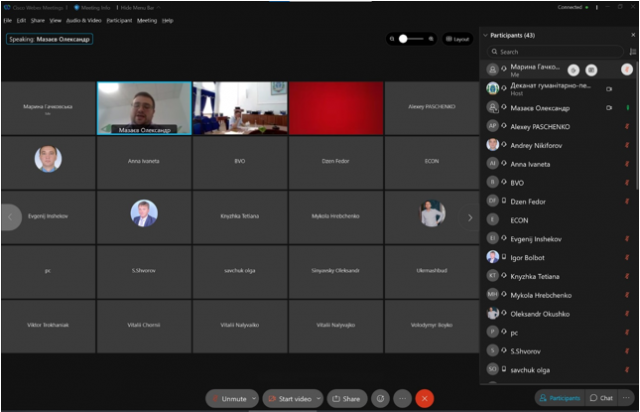Image resolution: width=640 pixels, height=412 pixels.
Task: Close the Participants panel
Action: pos(633,35)
